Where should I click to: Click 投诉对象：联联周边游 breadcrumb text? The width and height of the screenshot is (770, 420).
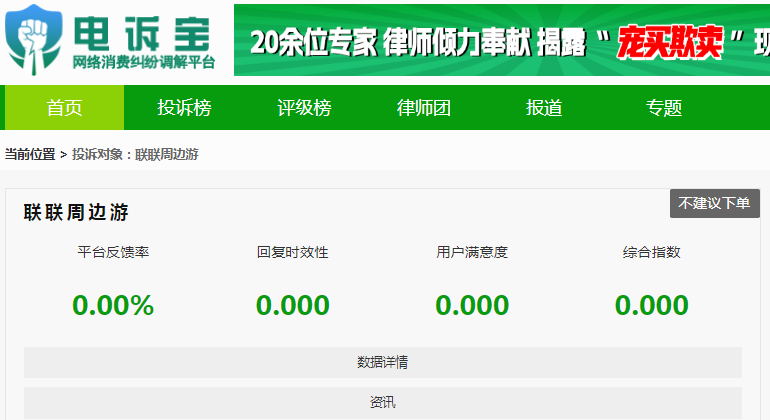(x=135, y=154)
